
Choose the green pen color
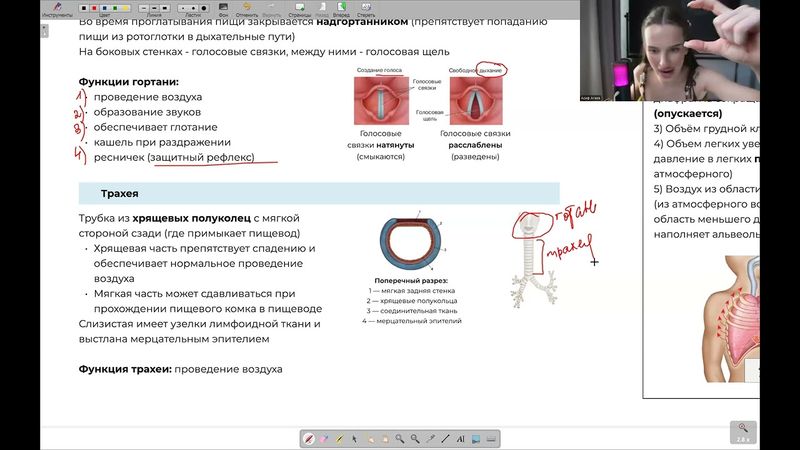click(115, 8)
